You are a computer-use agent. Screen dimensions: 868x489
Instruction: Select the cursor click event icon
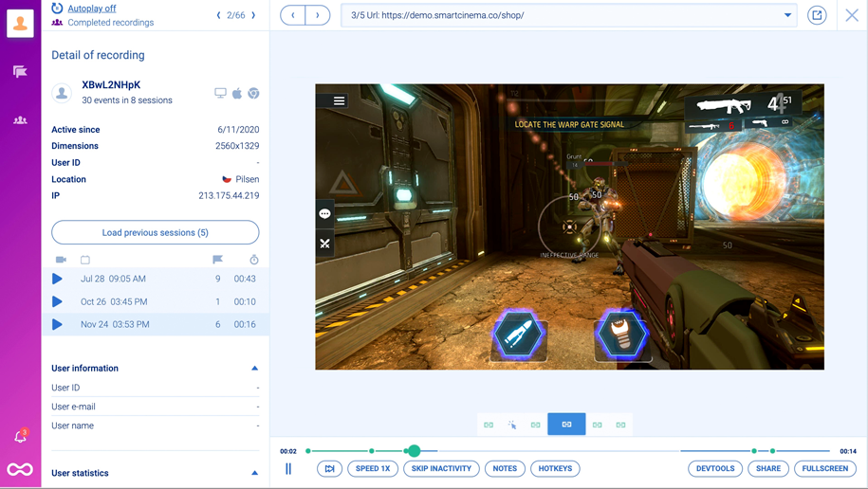[x=512, y=425]
